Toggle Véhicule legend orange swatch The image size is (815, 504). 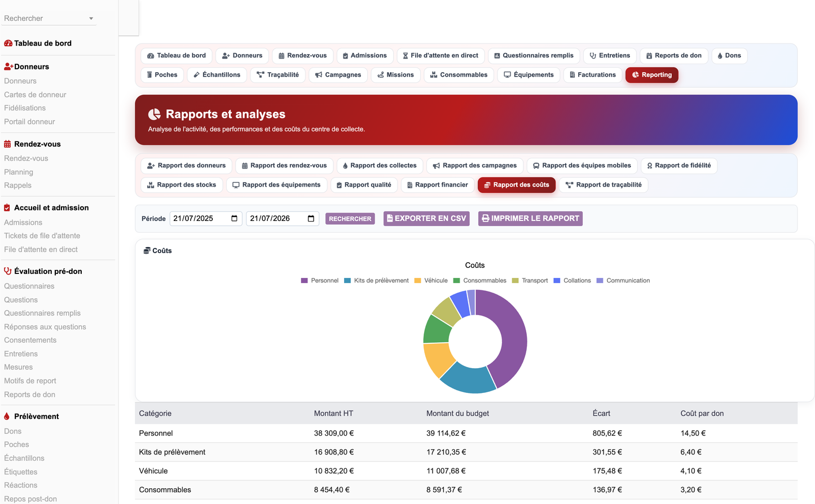coord(418,281)
